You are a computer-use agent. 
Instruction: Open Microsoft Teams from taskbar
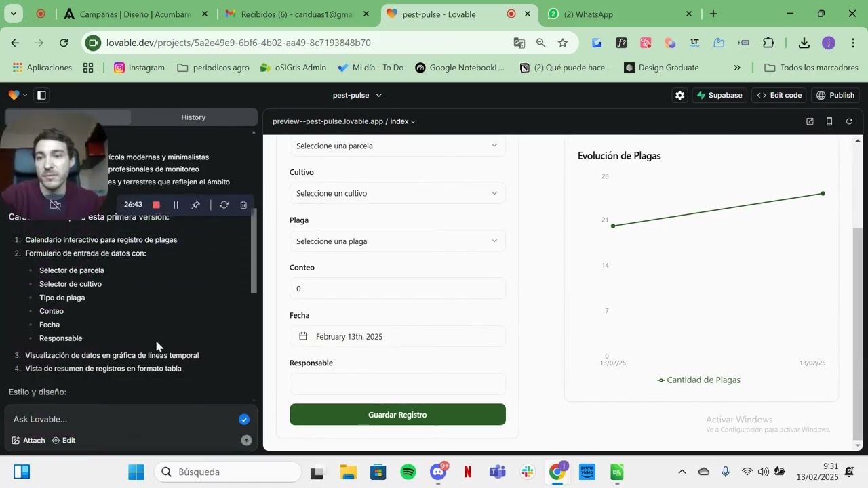[498, 472]
